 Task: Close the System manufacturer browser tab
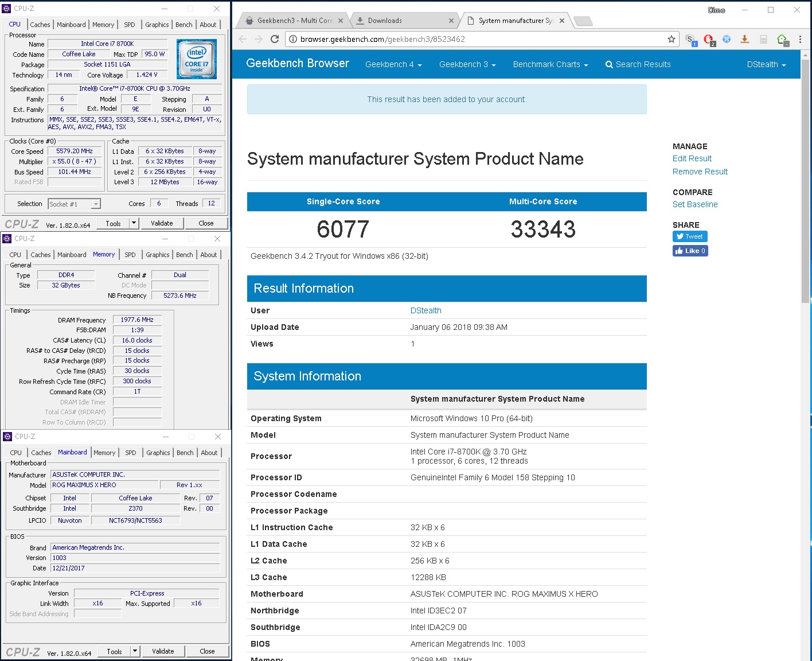(562, 21)
